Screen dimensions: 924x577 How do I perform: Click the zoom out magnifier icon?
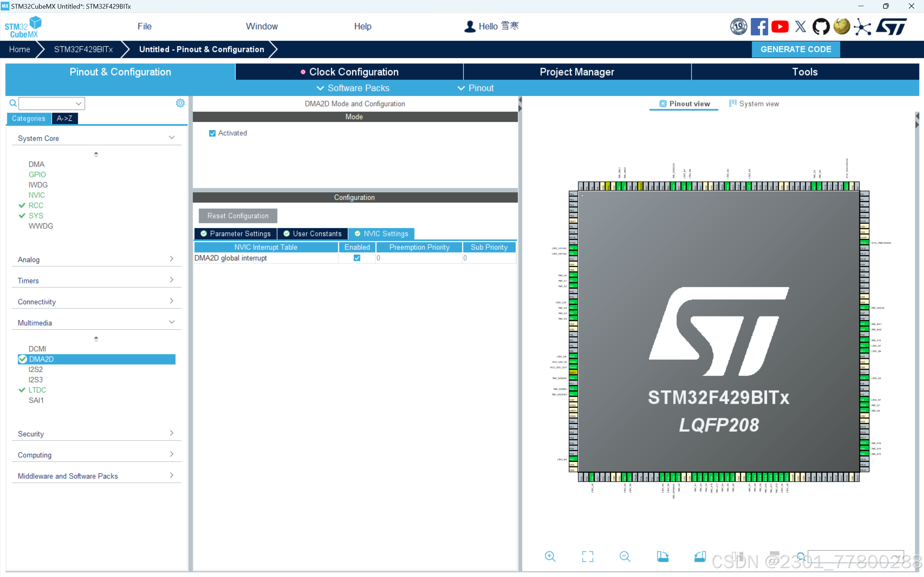click(x=625, y=556)
